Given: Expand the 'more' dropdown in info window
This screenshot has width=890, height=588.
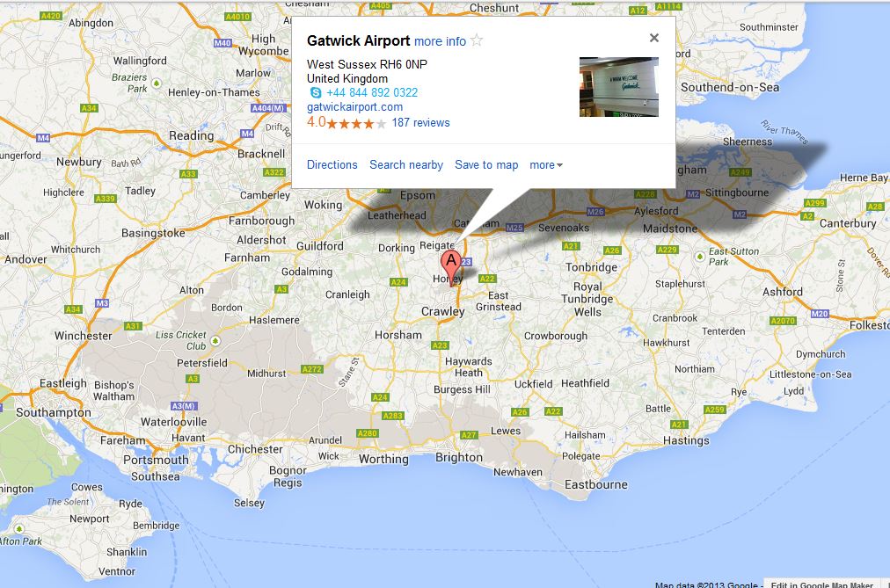Looking at the screenshot, I should (546, 165).
